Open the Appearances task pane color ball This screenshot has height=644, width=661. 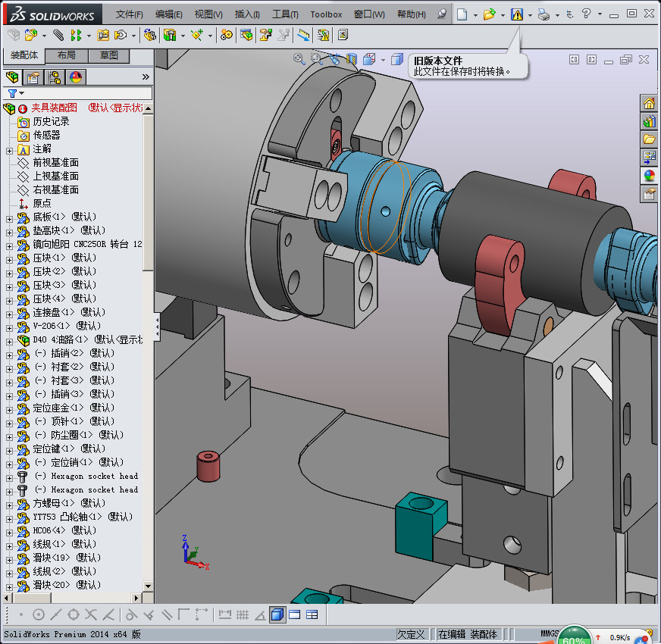coord(649,175)
